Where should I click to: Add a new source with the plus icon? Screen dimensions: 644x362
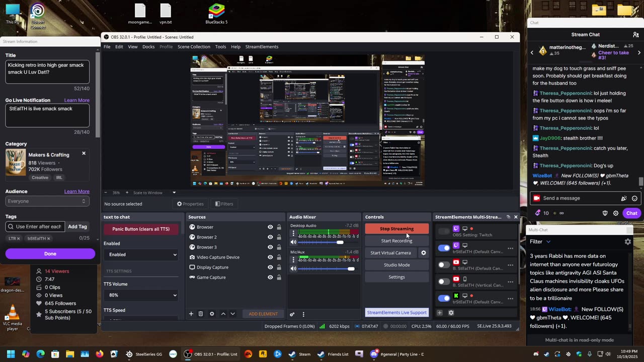(191, 314)
